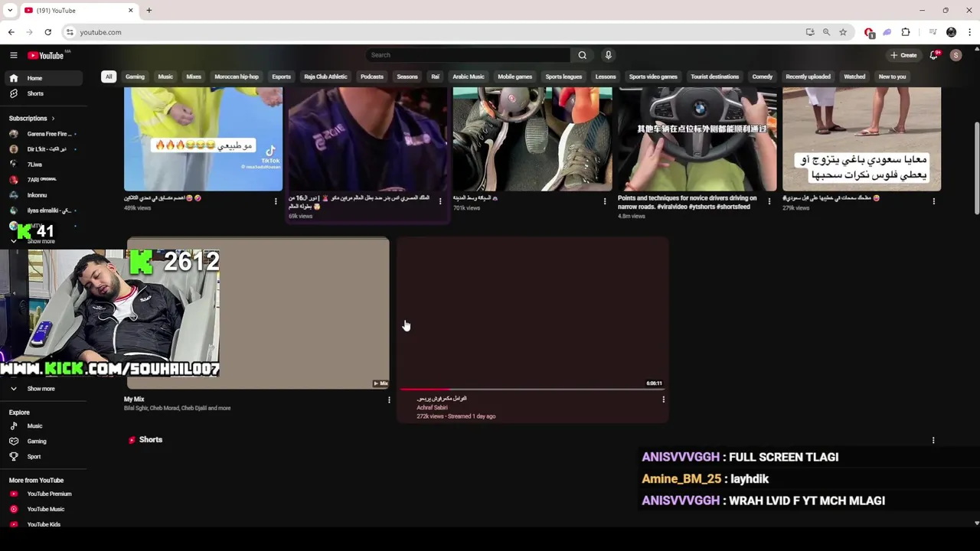980x551 pixels.
Task: Select the Esports filter chip
Action: pos(281,77)
